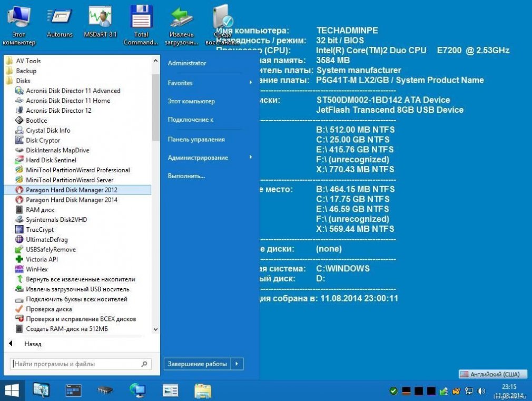Open the Backup folder in the menu
Image resolution: width=532 pixels, height=401 pixels.
point(26,71)
